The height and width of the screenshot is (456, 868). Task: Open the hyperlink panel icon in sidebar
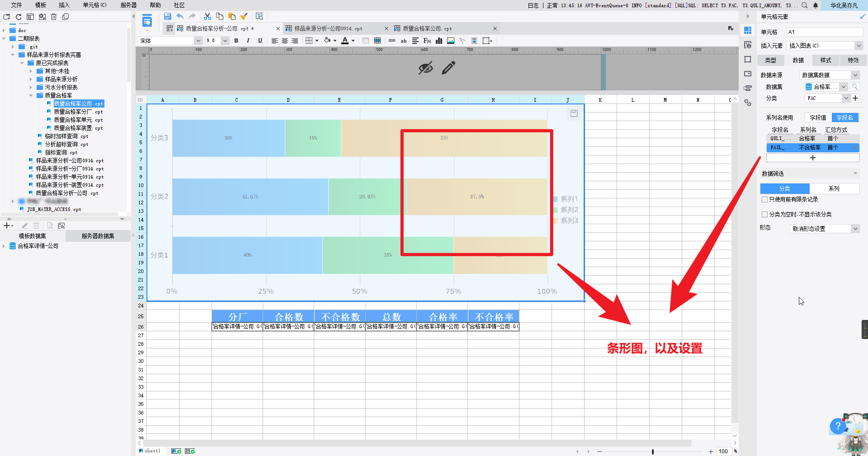[x=748, y=103]
